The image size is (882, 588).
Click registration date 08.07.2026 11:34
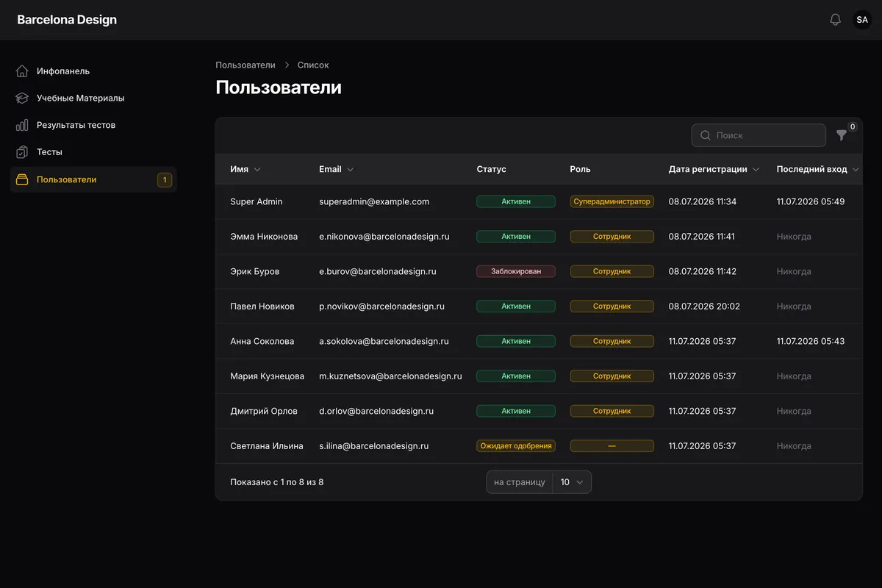pyautogui.click(x=703, y=201)
